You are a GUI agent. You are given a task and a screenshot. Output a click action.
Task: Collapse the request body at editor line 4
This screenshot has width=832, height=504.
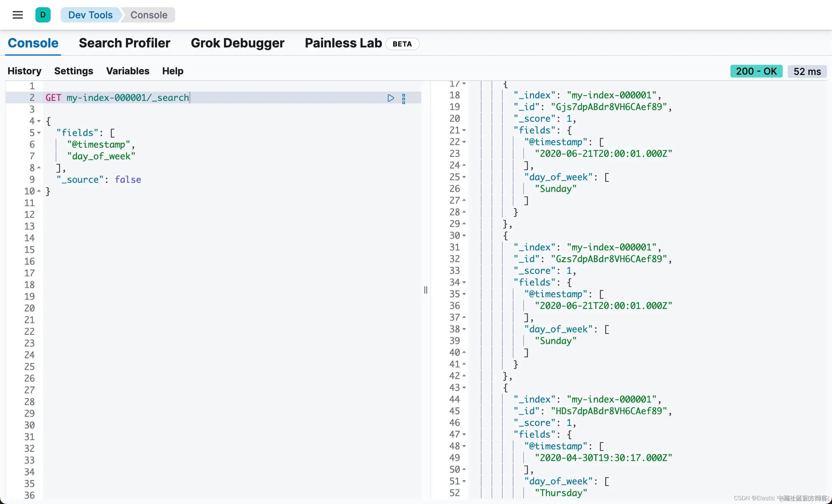click(39, 121)
